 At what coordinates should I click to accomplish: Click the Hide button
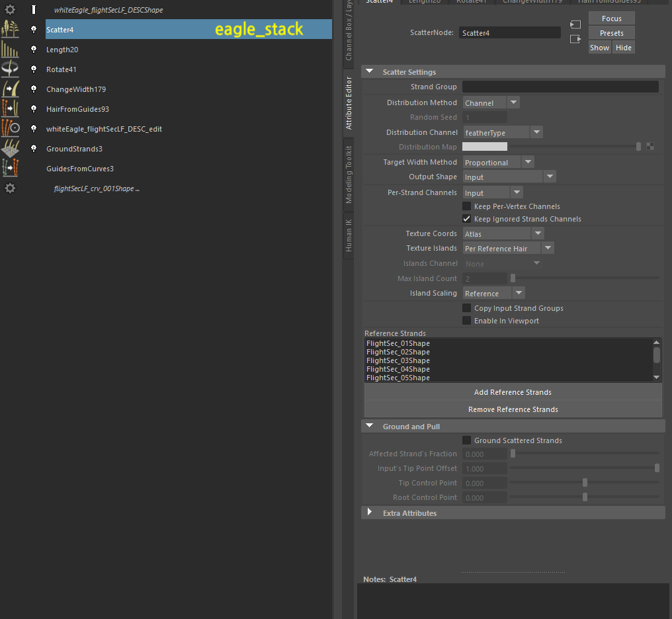[x=624, y=48]
